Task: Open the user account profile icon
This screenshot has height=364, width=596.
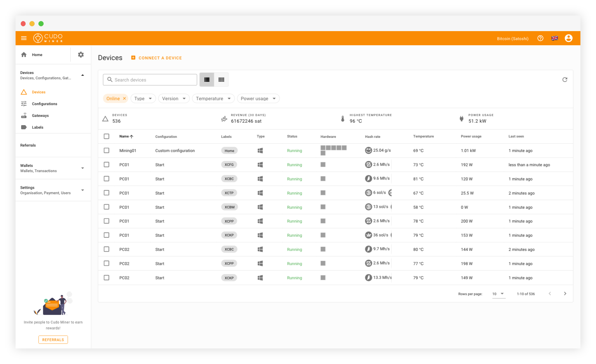Action: [x=568, y=38]
